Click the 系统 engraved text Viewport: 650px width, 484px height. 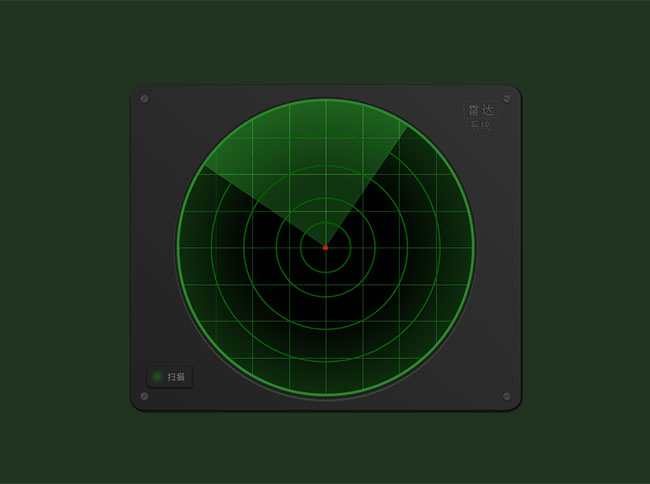480,126
